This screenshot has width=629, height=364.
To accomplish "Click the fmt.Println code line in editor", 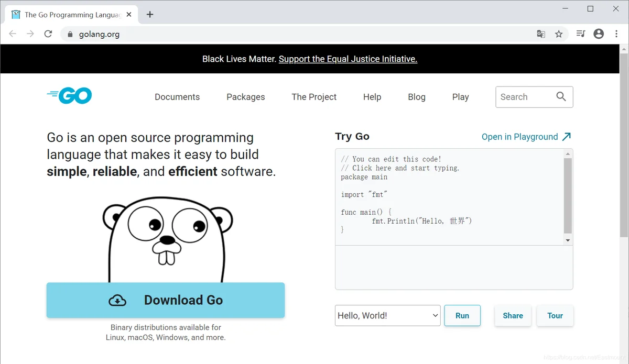I will point(422,221).
